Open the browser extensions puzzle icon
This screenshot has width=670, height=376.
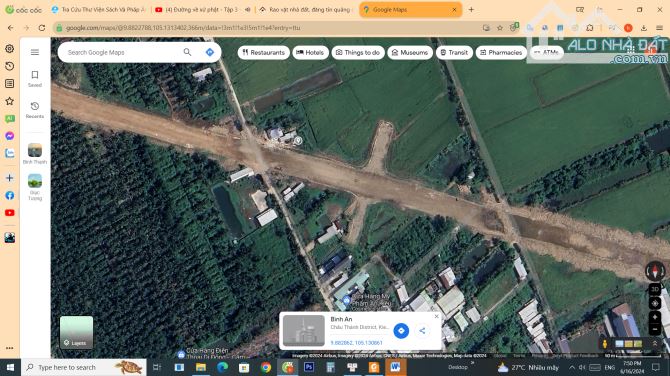click(x=590, y=28)
